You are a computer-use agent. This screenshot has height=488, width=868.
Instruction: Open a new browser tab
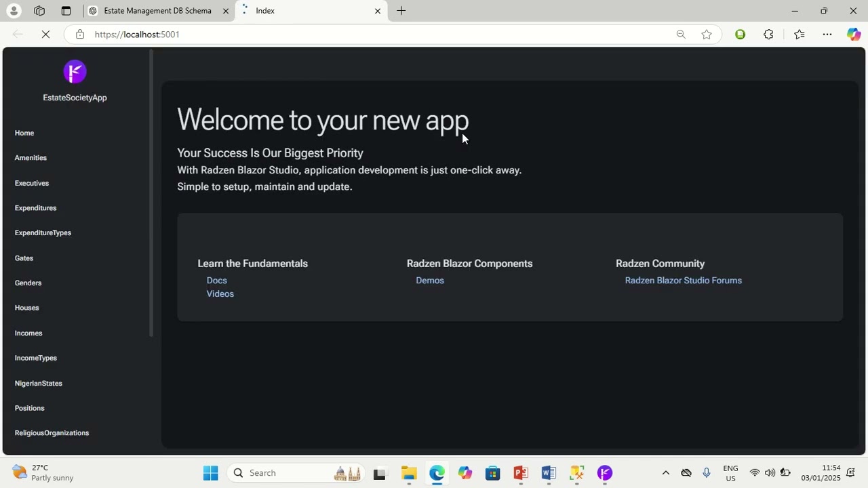tap(401, 11)
